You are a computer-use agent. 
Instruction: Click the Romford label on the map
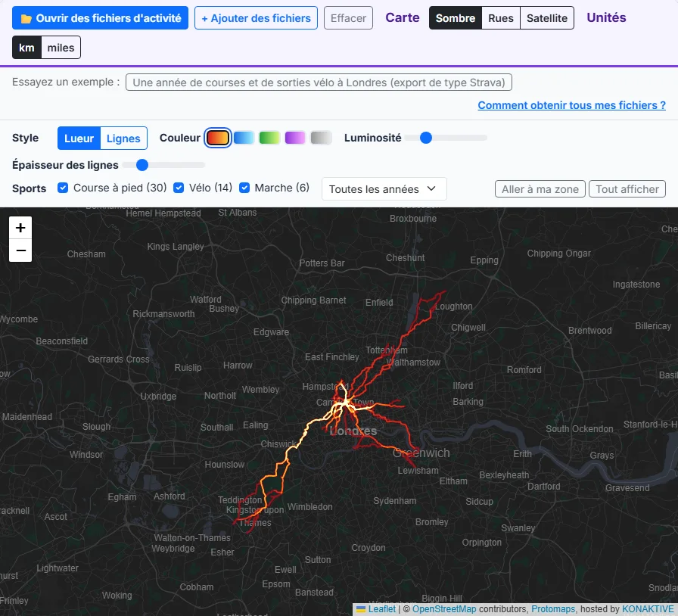pos(524,370)
